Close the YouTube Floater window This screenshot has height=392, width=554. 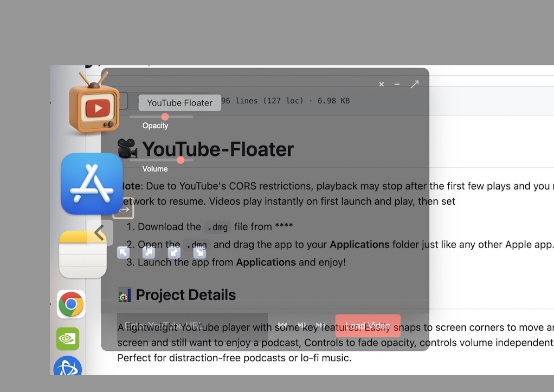pos(381,84)
